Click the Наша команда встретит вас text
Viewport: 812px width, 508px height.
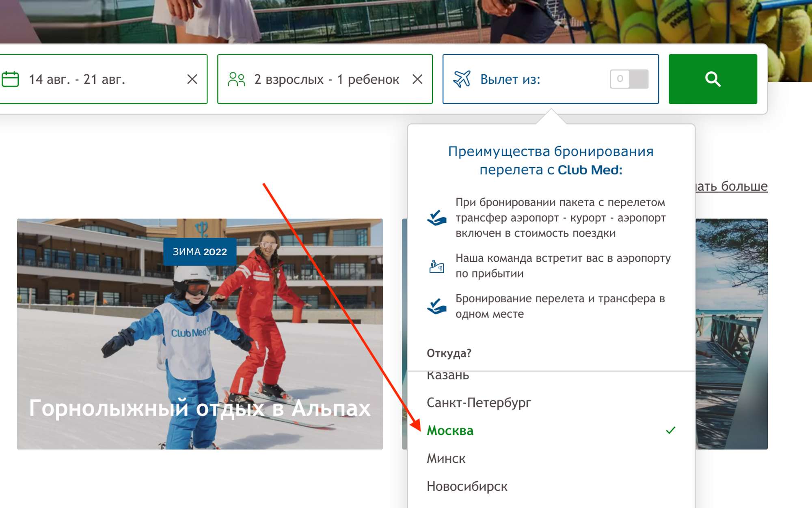click(563, 266)
